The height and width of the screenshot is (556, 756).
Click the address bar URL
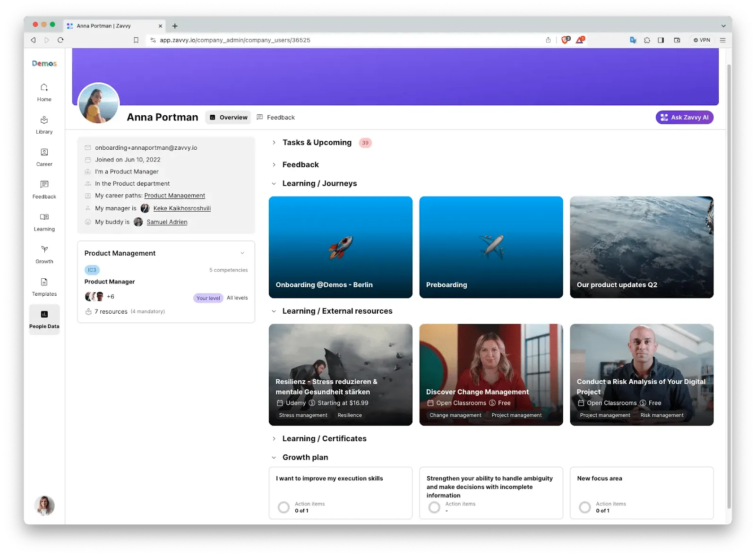coord(235,40)
